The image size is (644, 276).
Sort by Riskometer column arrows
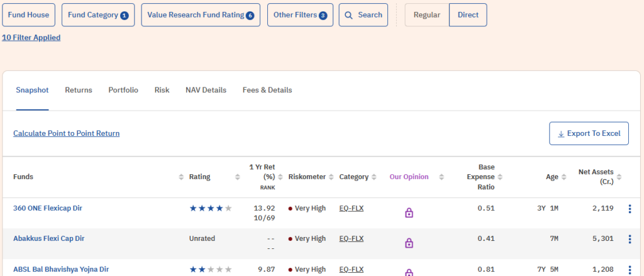(x=331, y=177)
